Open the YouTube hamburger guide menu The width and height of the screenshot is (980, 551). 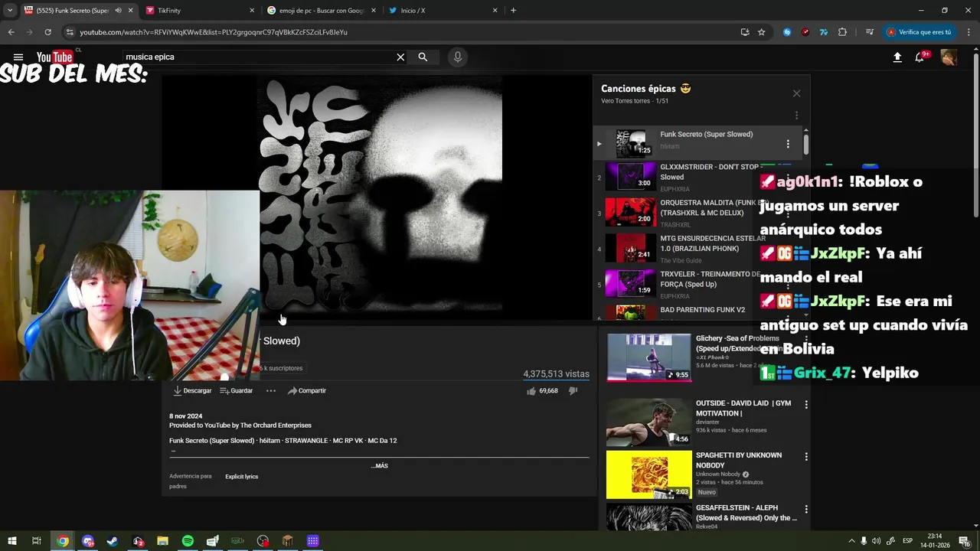coord(18,57)
